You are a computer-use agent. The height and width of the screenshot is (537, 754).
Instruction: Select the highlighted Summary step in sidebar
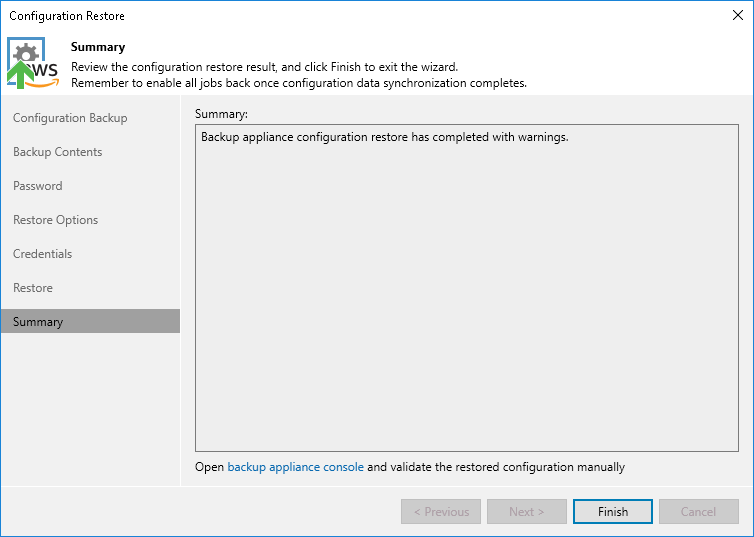[x=38, y=322]
